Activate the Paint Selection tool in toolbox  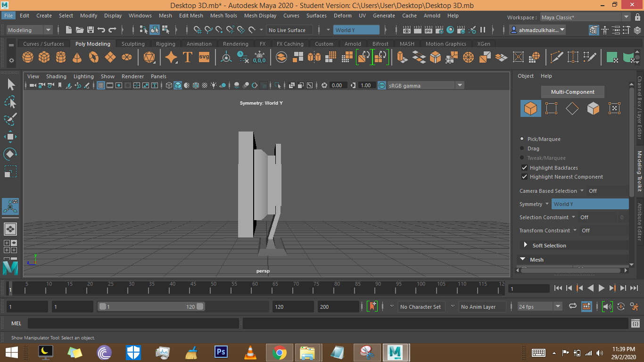(10, 119)
